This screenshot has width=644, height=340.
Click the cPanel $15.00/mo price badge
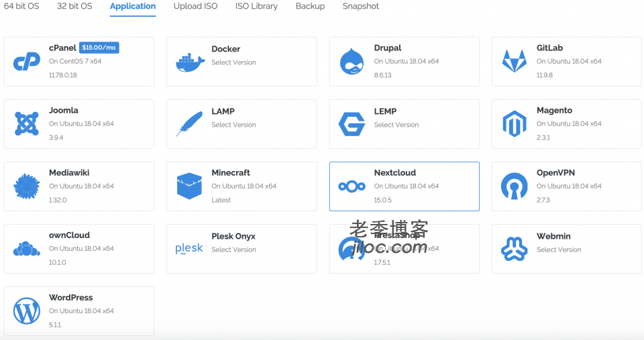(99, 48)
